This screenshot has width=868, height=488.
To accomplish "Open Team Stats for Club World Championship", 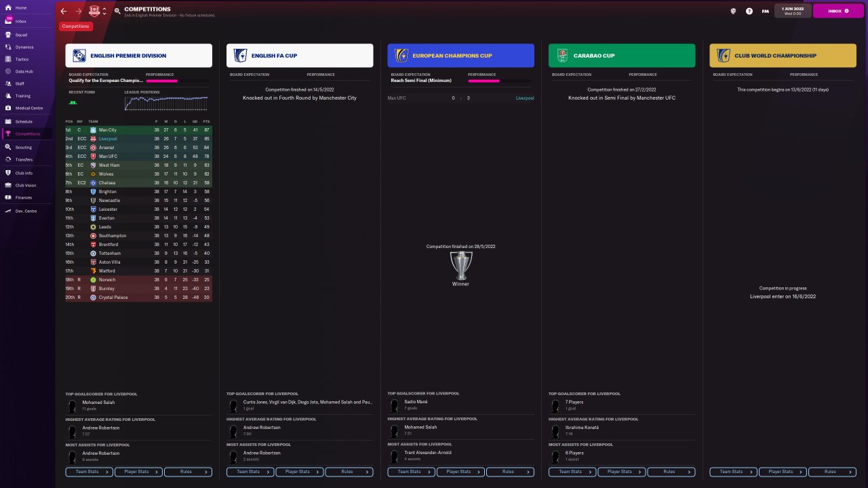I will tap(734, 472).
